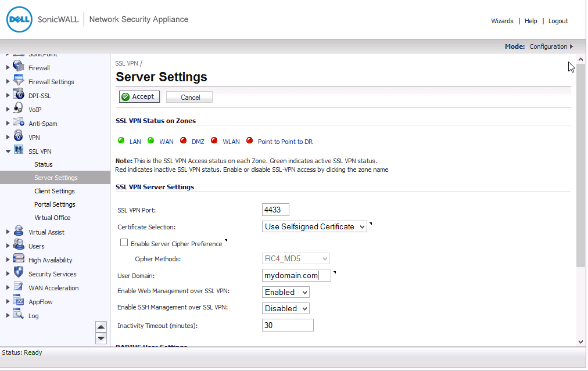Click the SSL VPN icon in sidebar
Screen dimensions: 588x371
click(19, 150)
